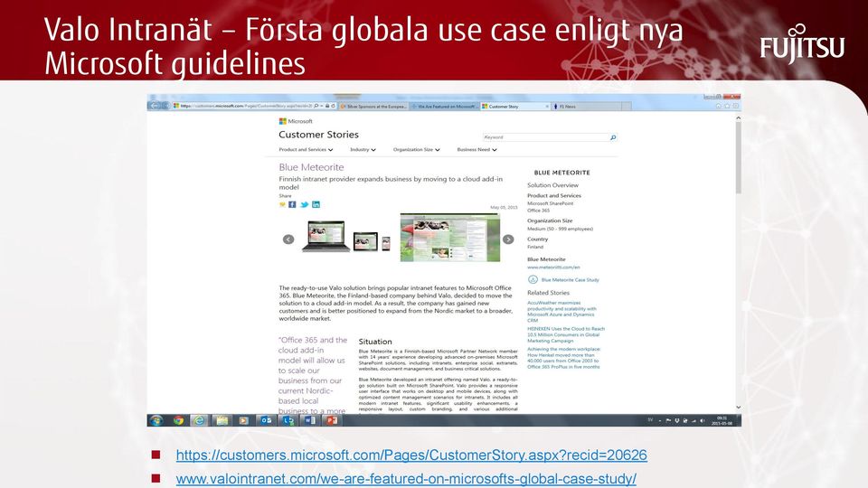Switch to We Are Featured on Microsoft tab
The image size is (868, 488).
coord(444,107)
